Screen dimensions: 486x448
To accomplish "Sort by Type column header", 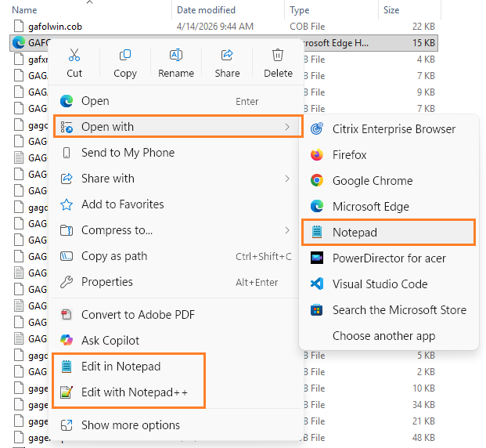I will click(300, 10).
